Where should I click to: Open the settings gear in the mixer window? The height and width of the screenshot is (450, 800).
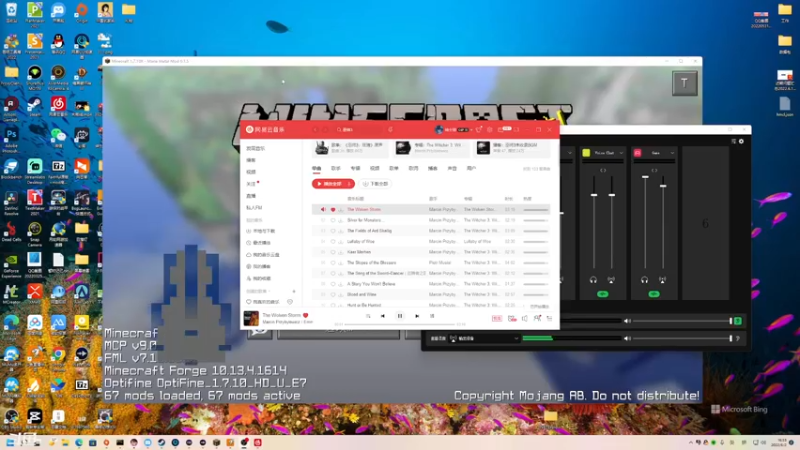pos(741,141)
